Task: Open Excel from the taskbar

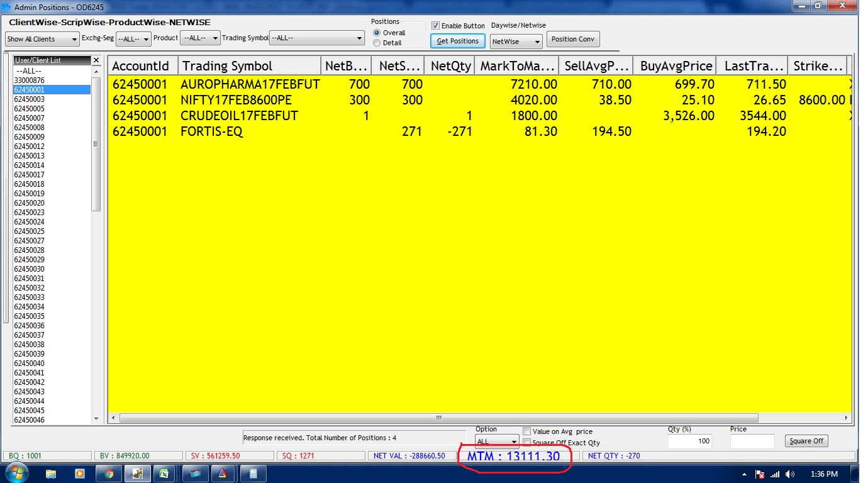Action: pos(164,474)
